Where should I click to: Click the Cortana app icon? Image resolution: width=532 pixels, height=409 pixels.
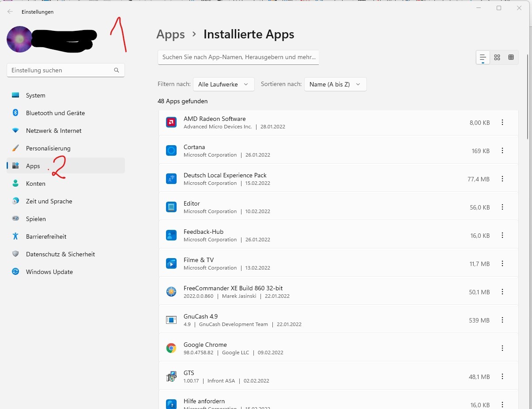pyautogui.click(x=171, y=150)
